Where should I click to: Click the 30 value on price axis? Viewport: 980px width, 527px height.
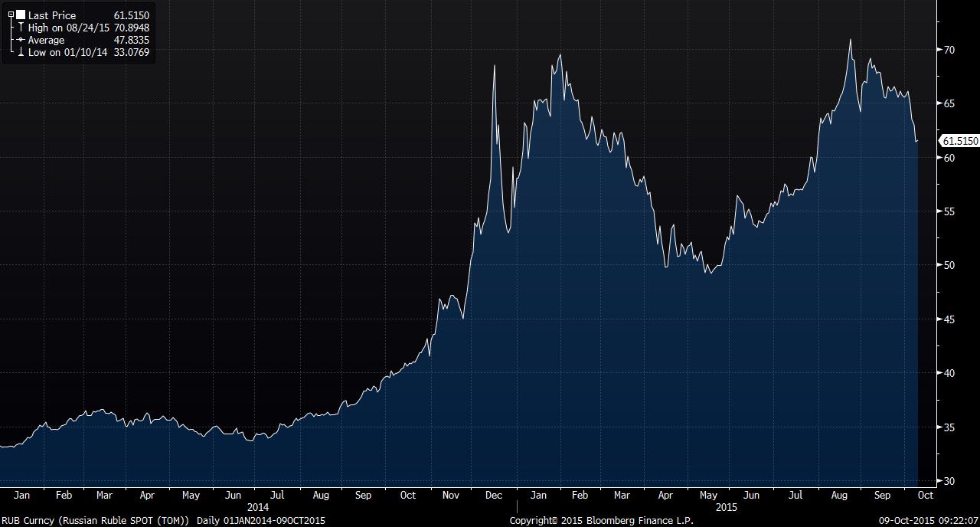click(x=949, y=481)
